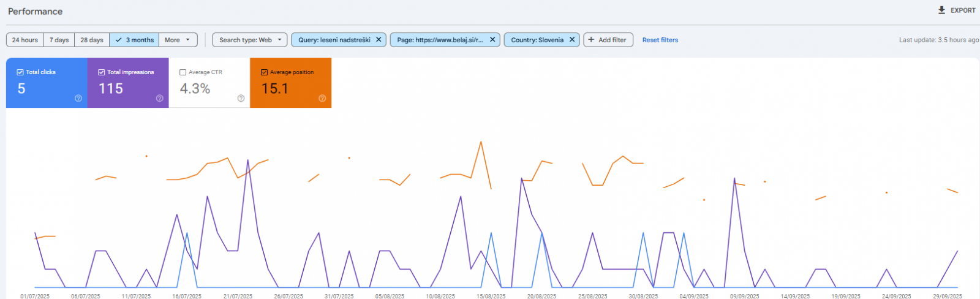Remove the Country: Slovenia filter
This screenshot has width=980, height=299.
(572, 40)
